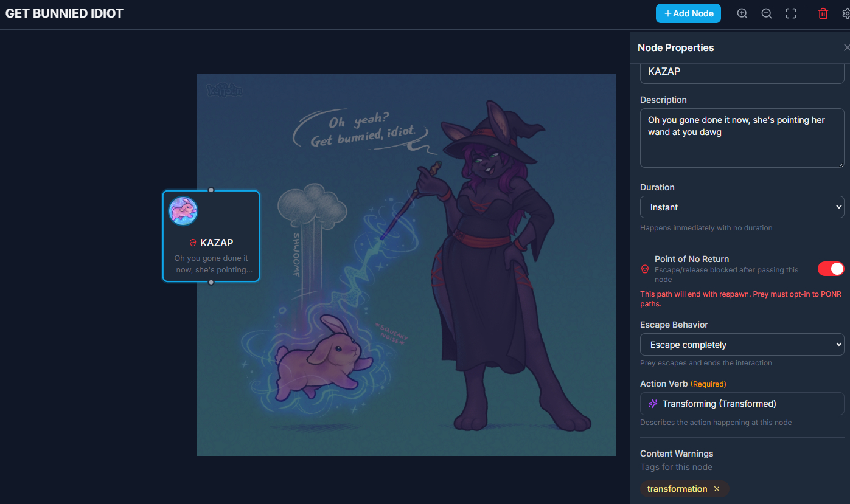Click the top connector handle on KAZAP node

(211, 190)
